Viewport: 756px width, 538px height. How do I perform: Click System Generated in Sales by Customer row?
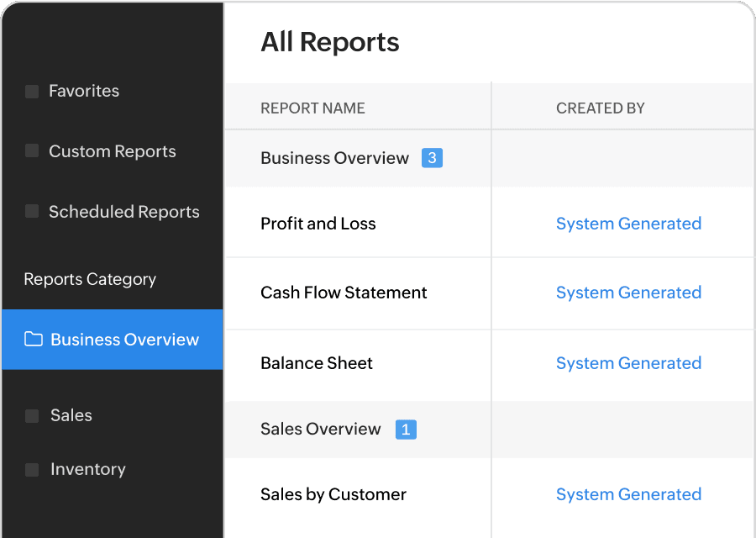(628, 494)
